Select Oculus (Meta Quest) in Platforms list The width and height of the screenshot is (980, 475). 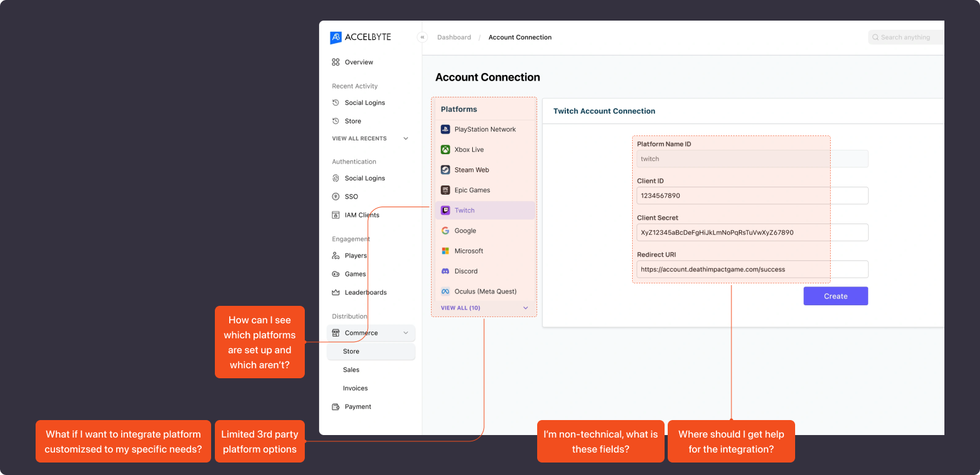tap(485, 291)
